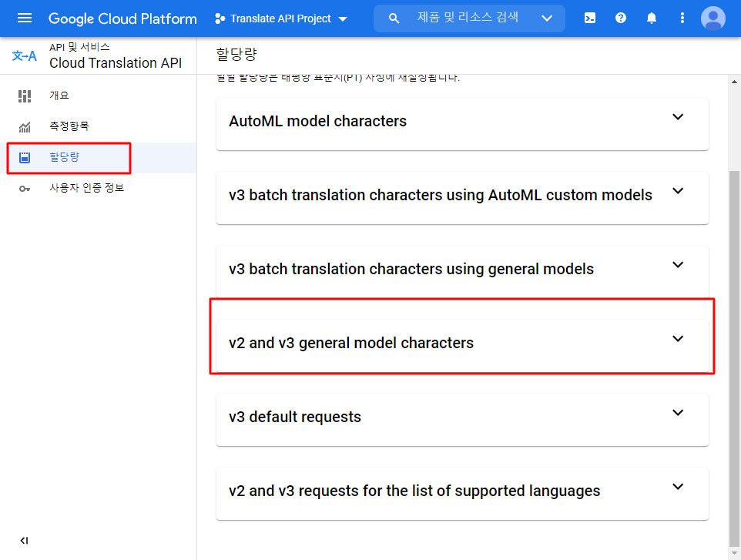Open the hamburger navigation menu
The width and height of the screenshot is (741, 560).
25,18
